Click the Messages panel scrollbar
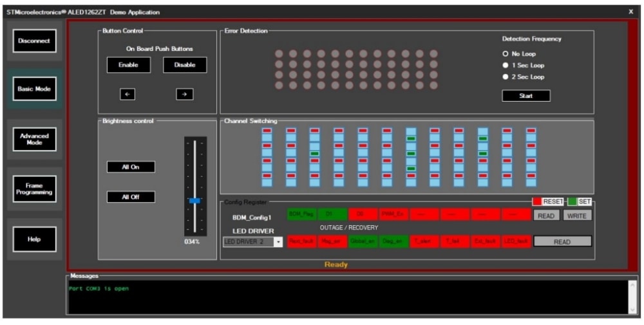The width and height of the screenshot is (644, 325). (632, 297)
